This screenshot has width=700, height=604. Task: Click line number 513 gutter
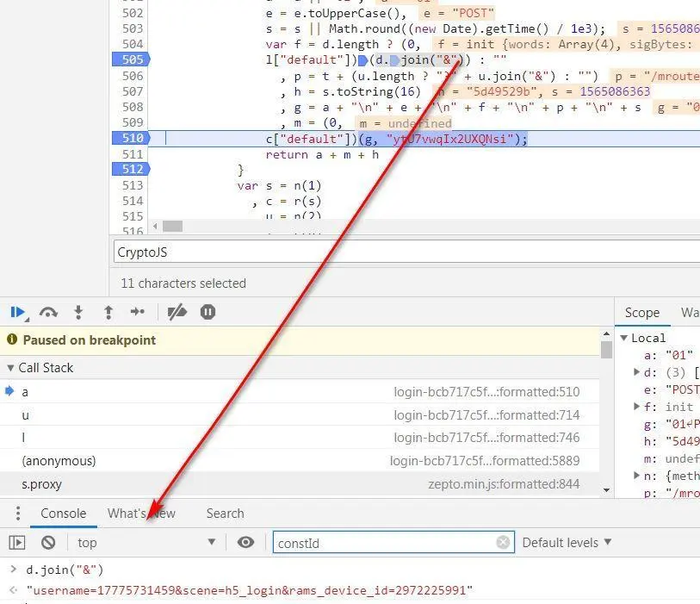click(x=133, y=185)
